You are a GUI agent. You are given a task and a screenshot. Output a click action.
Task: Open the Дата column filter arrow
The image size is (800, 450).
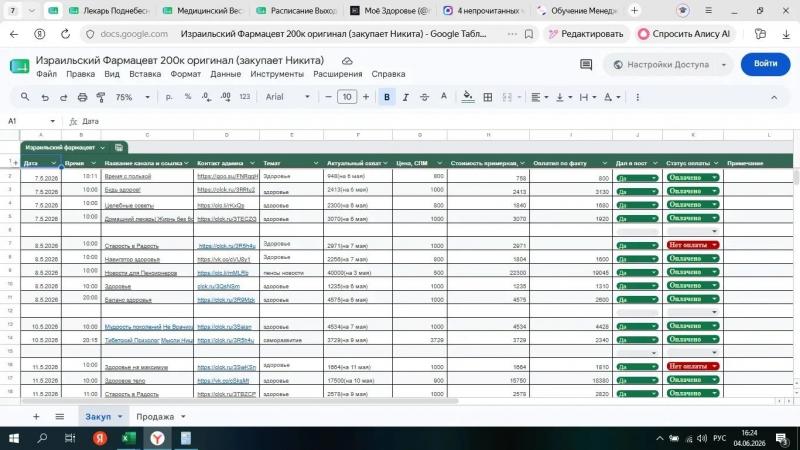(x=53, y=163)
